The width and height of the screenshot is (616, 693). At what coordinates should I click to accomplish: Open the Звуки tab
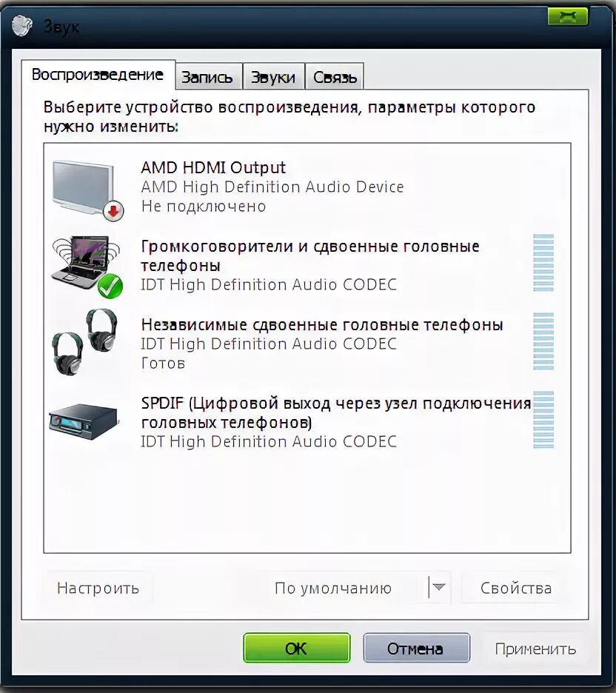pos(273,76)
